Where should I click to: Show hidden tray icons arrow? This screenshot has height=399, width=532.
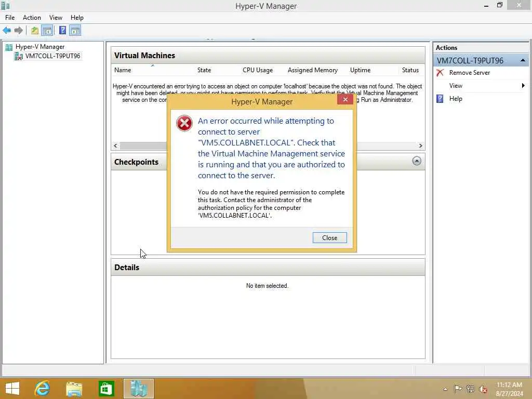point(445,389)
